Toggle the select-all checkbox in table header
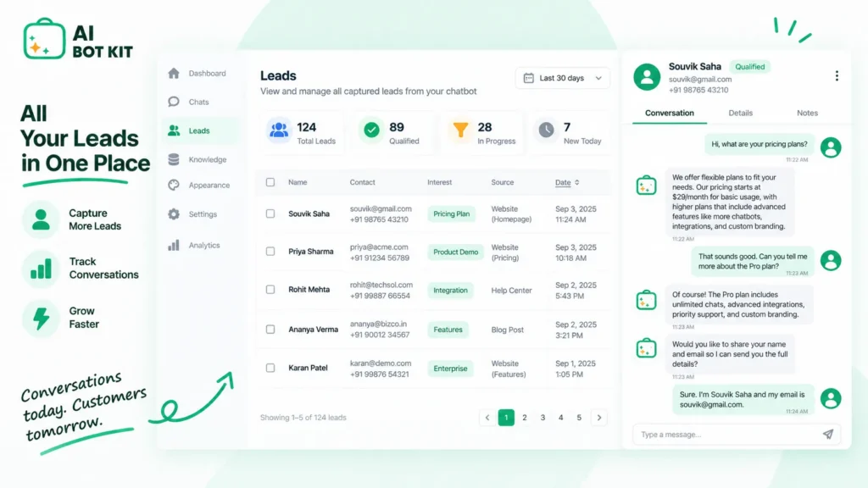This screenshot has height=488, width=868. click(x=270, y=182)
